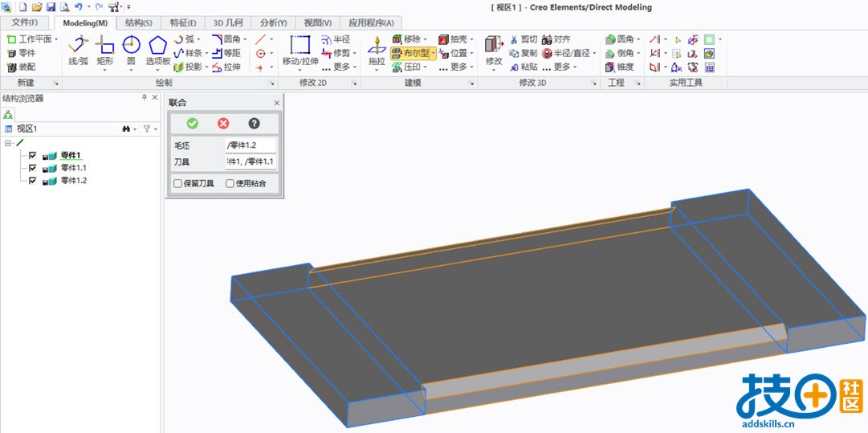Click the 对齐 align tool
This screenshot has width=868, height=433.
click(x=556, y=39)
